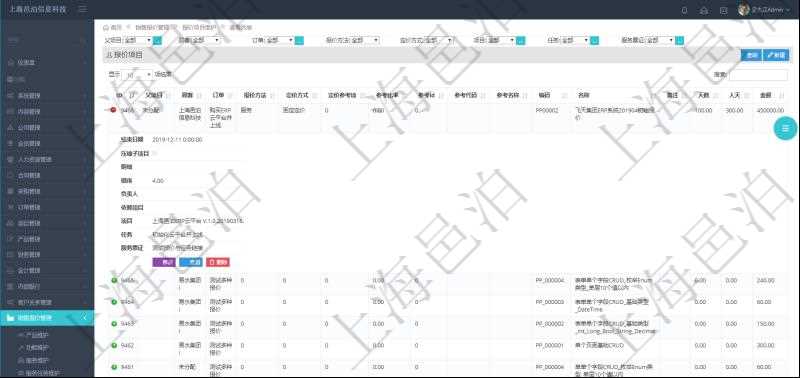Expand row 9464 with green plus icon
The image size is (800, 378).
114,302
